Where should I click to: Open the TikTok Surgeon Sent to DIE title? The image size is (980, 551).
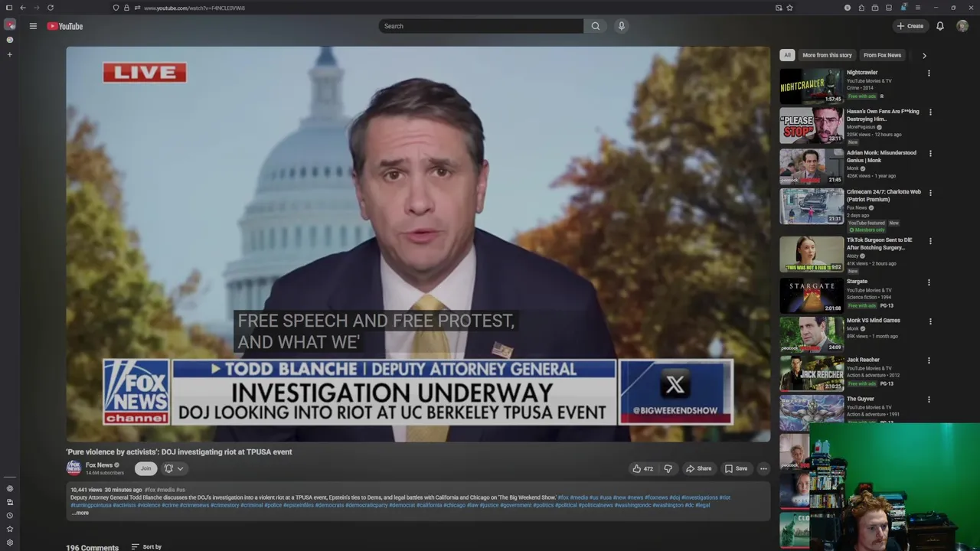879,244
